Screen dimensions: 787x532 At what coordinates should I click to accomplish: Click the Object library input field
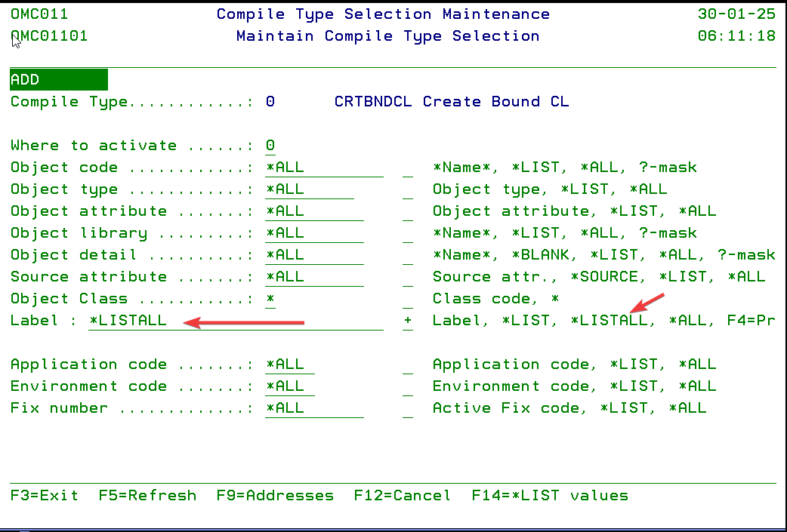coord(314,233)
